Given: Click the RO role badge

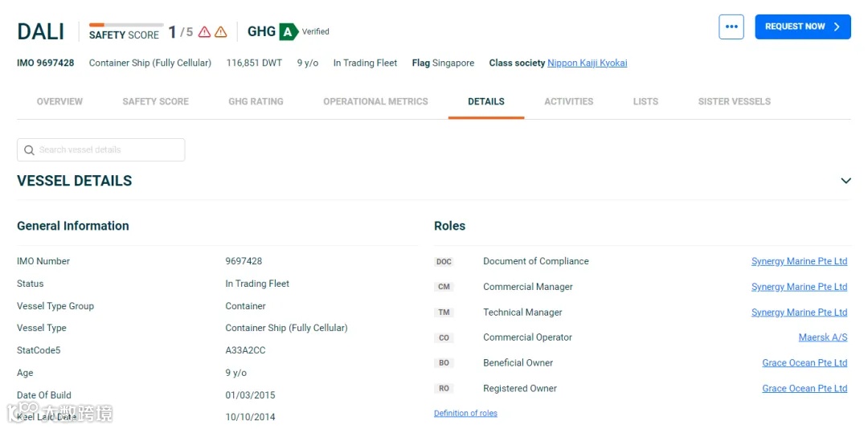Looking at the screenshot, I should tap(444, 389).
